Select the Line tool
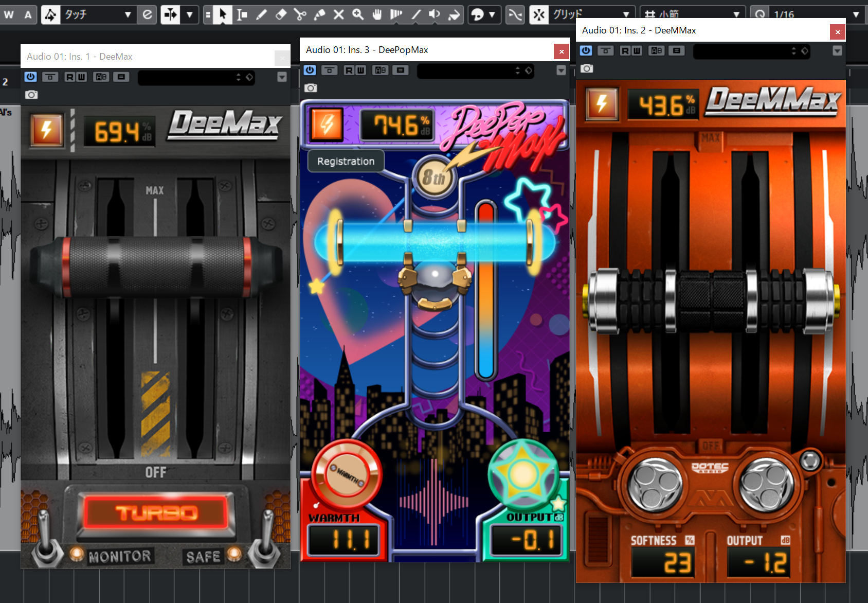This screenshot has height=603, width=868. point(415,14)
